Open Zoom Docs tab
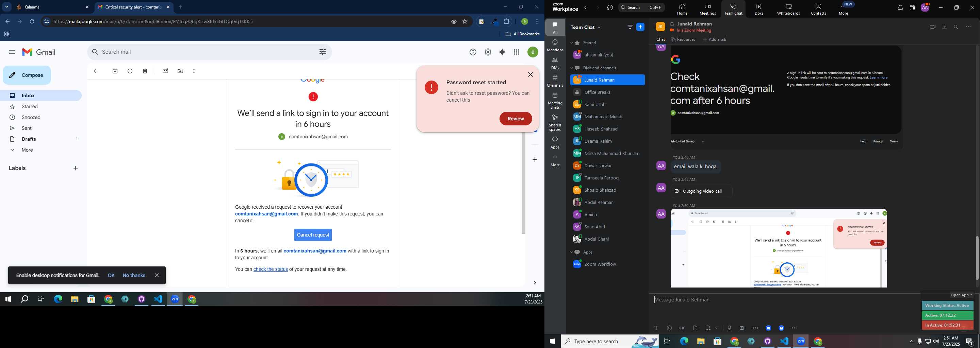The height and width of the screenshot is (348, 980). point(759,10)
